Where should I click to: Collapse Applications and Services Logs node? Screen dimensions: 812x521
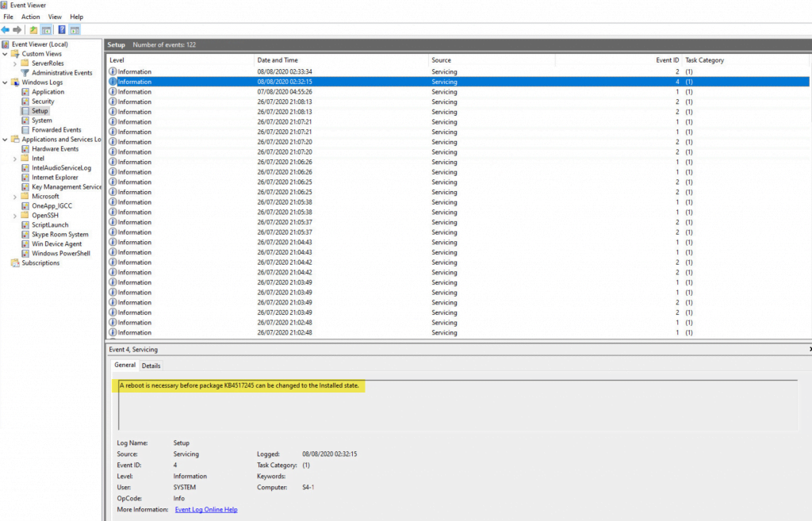(x=6, y=140)
